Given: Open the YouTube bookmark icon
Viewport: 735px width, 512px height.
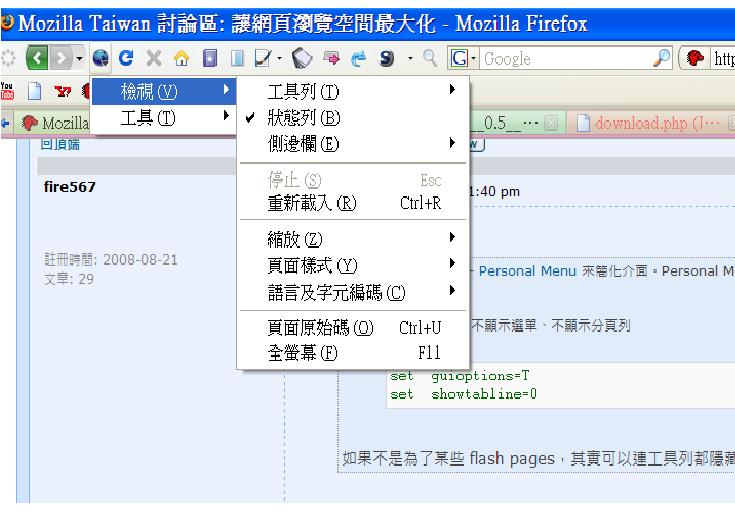Looking at the screenshot, I should (x=7, y=91).
